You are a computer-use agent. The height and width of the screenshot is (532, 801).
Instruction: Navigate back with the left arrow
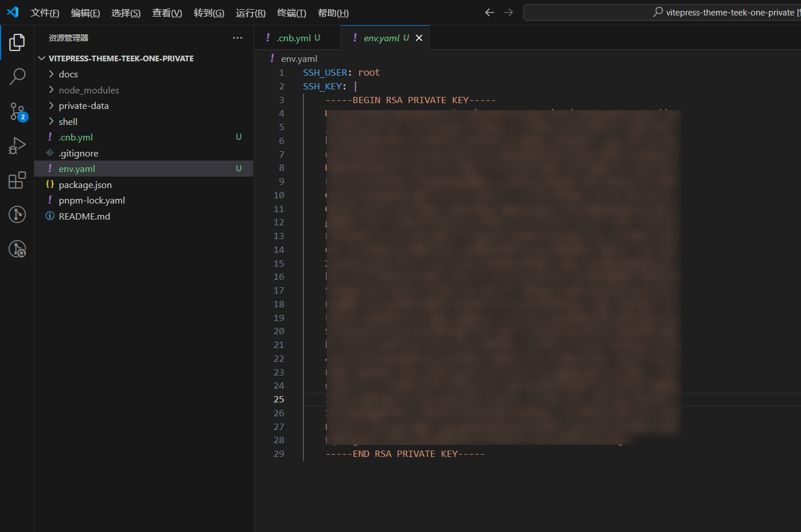(x=489, y=12)
